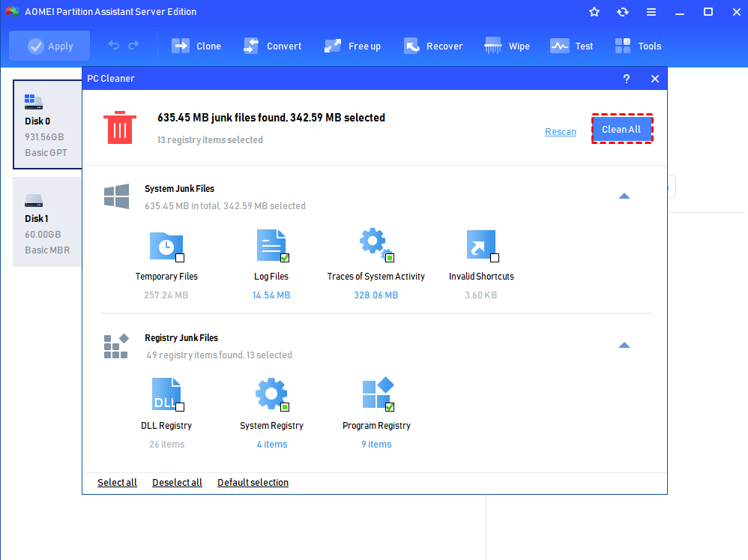Click the Invalid Shortcuts label
The height and width of the screenshot is (560, 748).
(x=481, y=277)
